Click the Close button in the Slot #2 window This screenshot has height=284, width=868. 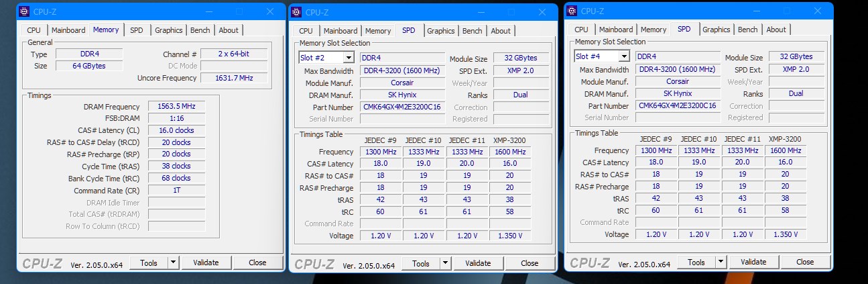tap(530, 264)
